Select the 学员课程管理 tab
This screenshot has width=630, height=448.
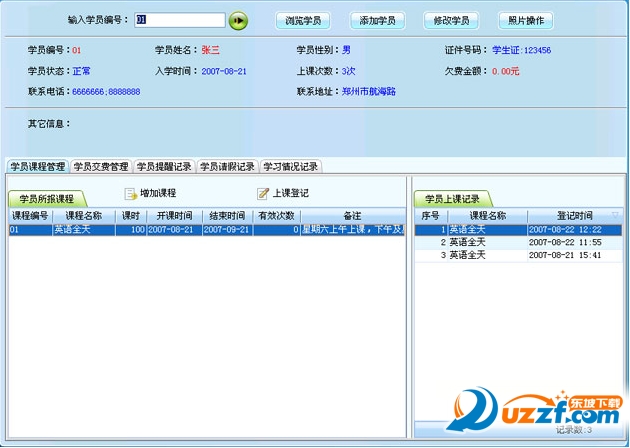pyautogui.click(x=38, y=167)
